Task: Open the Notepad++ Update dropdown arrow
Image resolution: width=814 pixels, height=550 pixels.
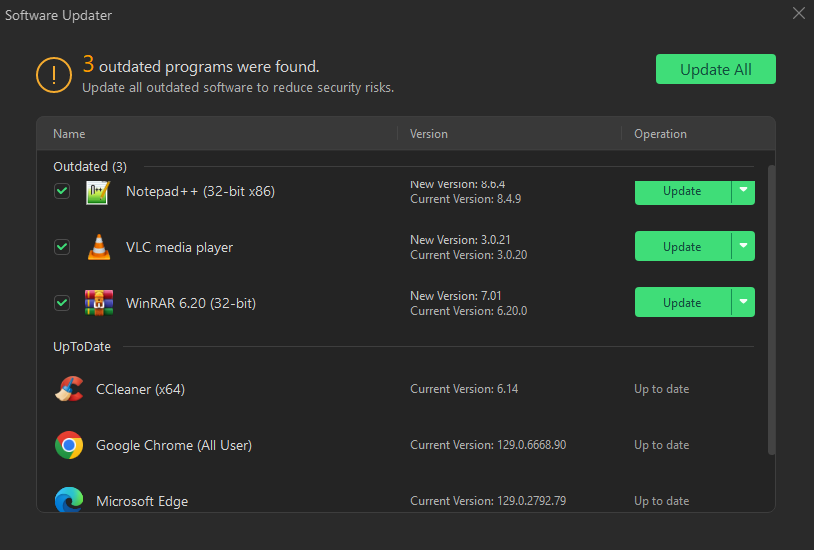Action: (x=743, y=192)
